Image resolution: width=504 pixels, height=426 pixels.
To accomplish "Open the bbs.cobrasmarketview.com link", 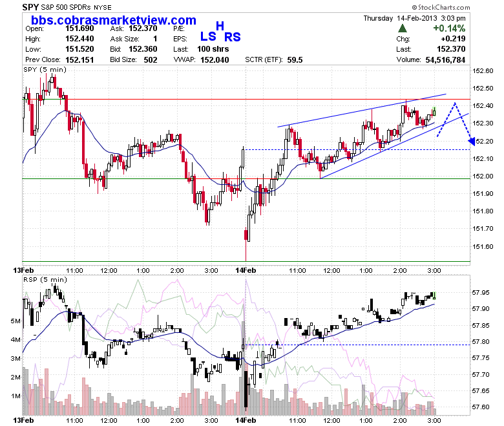I will [x=114, y=20].
